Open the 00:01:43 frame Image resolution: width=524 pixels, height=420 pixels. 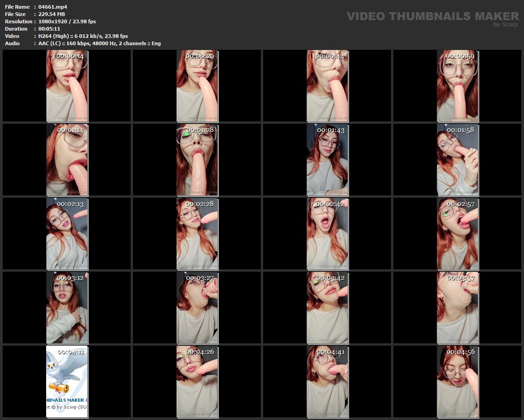pyautogui.click(x=327, y=160)
